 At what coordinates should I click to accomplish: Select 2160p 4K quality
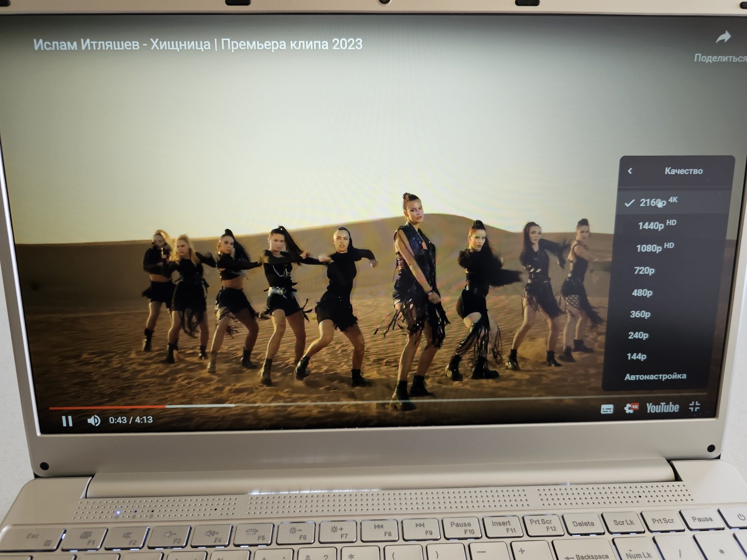[x=674, y=202]
